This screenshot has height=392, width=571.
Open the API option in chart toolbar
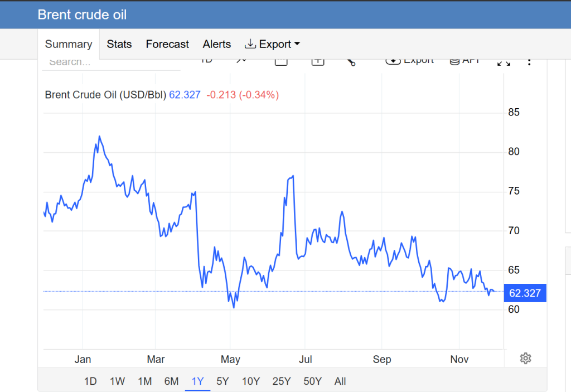coord(464,61)
